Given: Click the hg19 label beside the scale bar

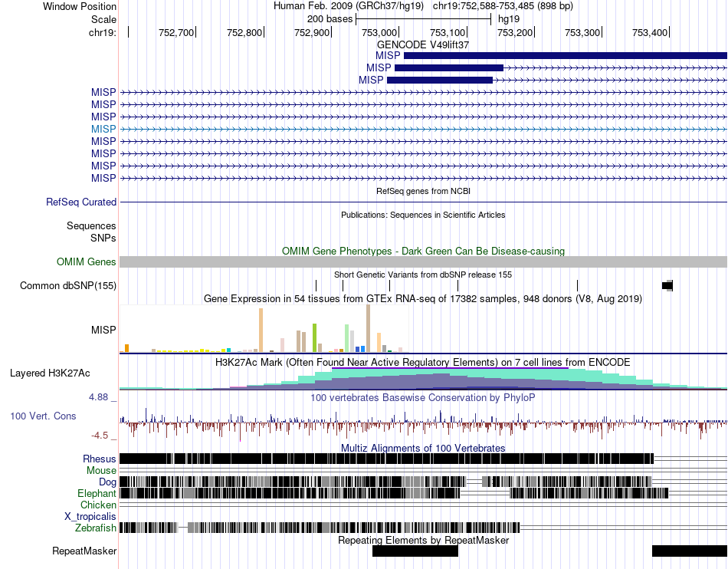Looking at the screenshot, I should click(508, 19).
